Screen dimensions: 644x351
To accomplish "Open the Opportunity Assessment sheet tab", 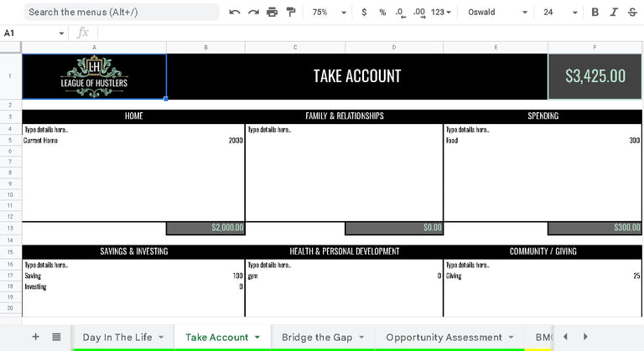I will (x=444, y=338).
